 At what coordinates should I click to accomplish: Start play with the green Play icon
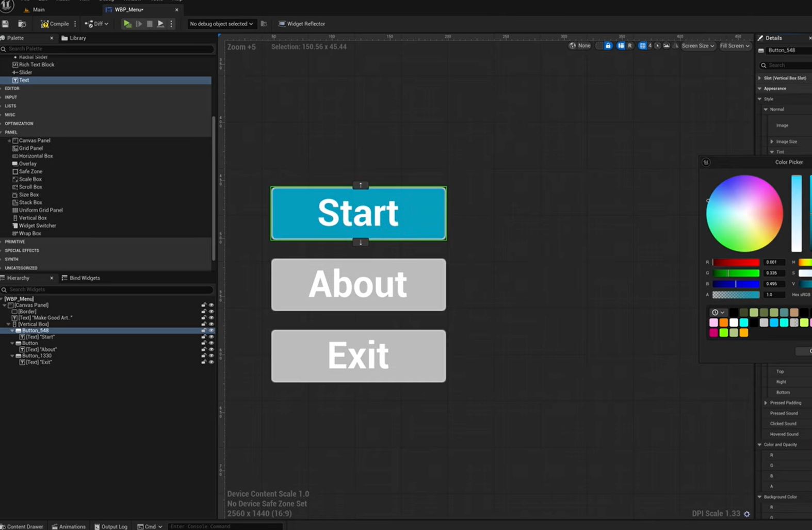[127, 24]
